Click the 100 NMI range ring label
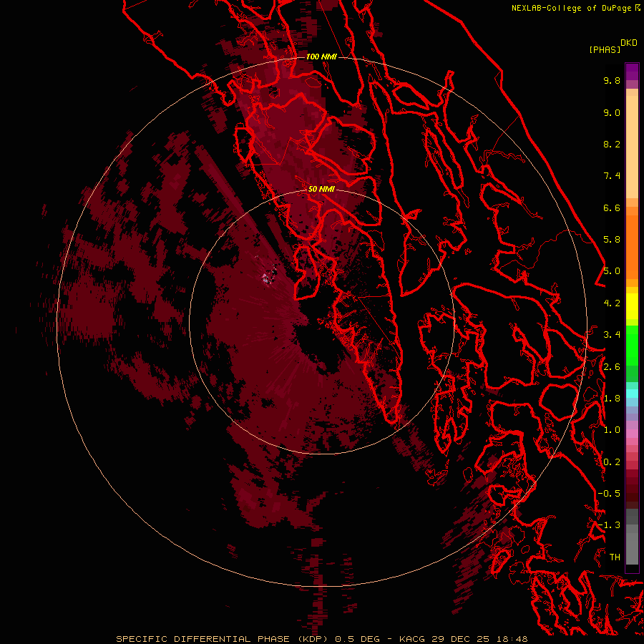Screen dimensions: 644x644 pyautogui.click(x=321, y=57)
